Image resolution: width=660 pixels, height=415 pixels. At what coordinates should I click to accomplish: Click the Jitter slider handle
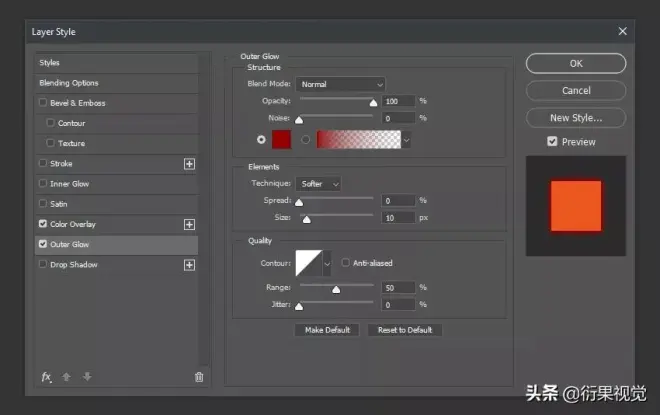299,306
